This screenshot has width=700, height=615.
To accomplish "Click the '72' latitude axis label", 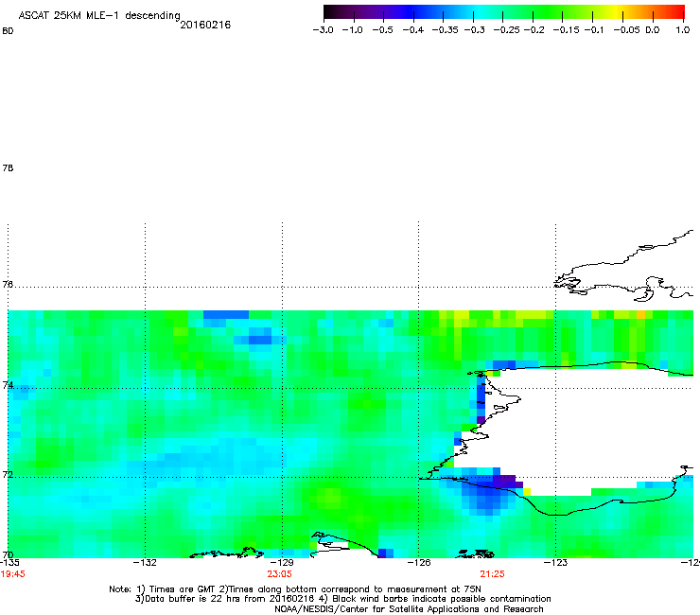I will (x=8, y=474).
